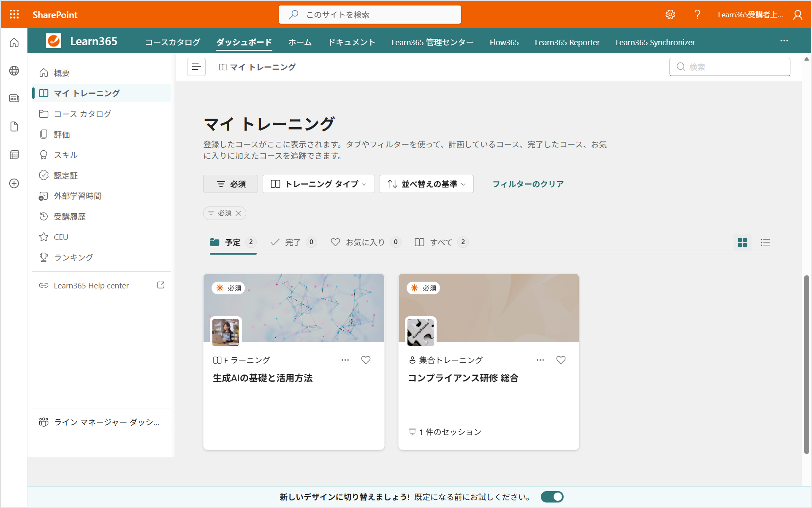Go to 受講履歴 in sidebar
The image size is (812, 508).
pyautogui.click(x=101, y=217)
